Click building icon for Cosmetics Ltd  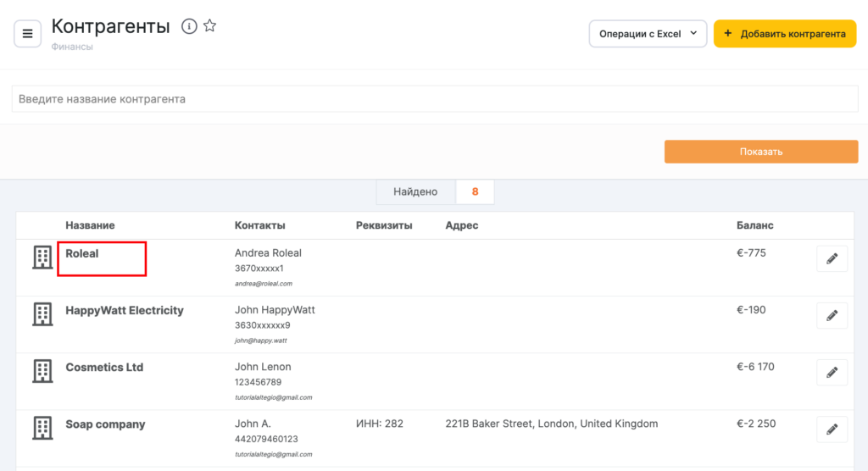tap(42, 371)
